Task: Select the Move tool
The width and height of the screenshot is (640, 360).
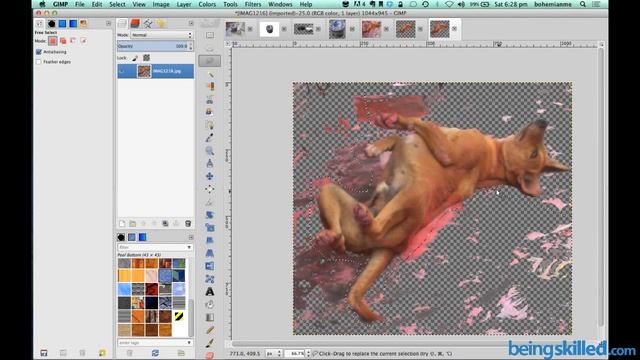Action: click(x=210, y=176)
